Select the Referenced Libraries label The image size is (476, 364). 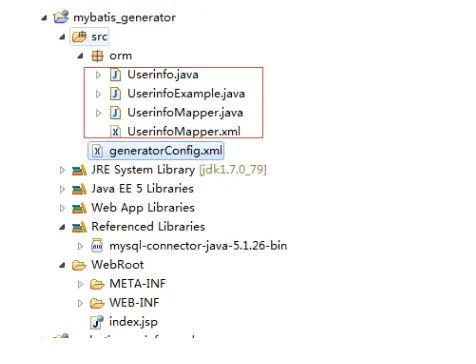coord(148,227)
